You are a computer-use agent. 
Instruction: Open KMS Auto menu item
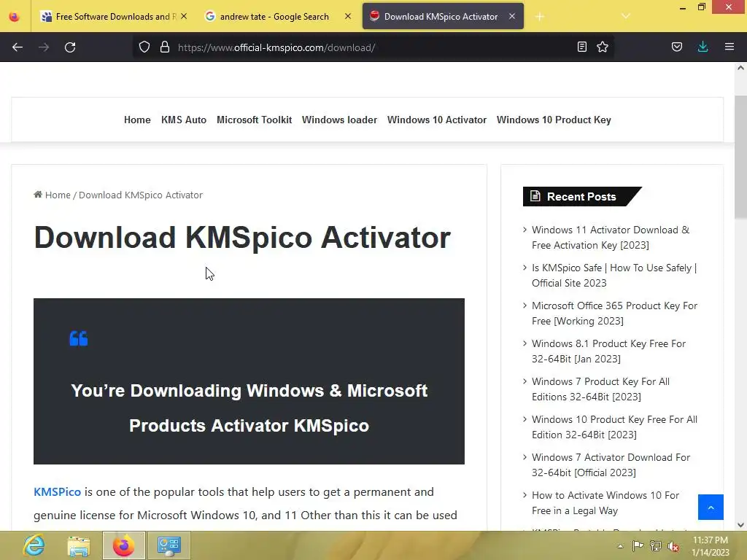point(184,120)
